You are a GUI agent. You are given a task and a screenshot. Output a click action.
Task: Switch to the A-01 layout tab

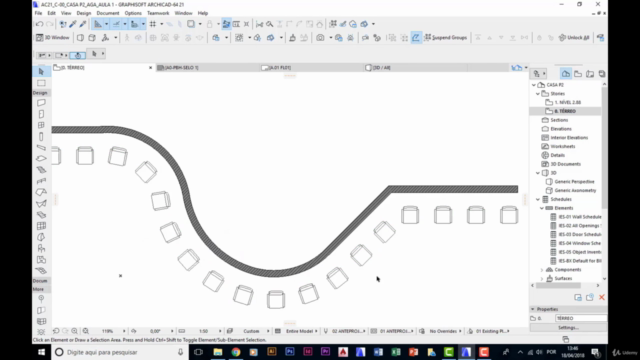(x=311, y=67)
